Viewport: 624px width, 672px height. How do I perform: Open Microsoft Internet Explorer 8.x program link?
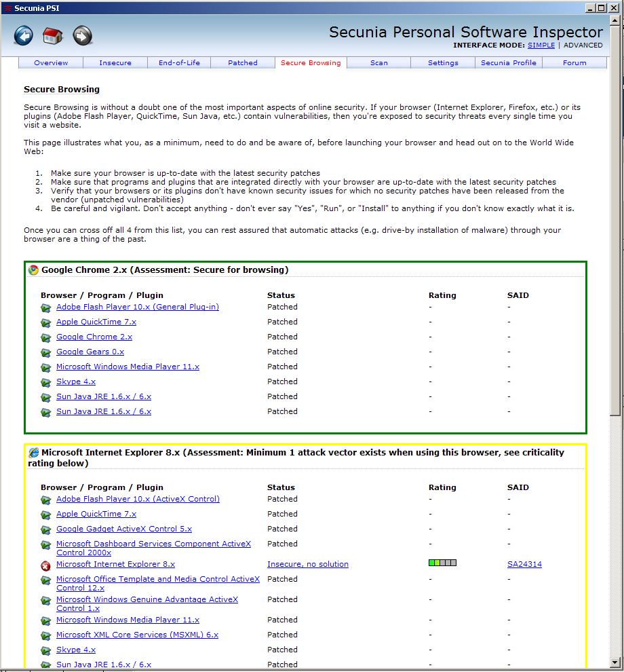pos(115,565)
